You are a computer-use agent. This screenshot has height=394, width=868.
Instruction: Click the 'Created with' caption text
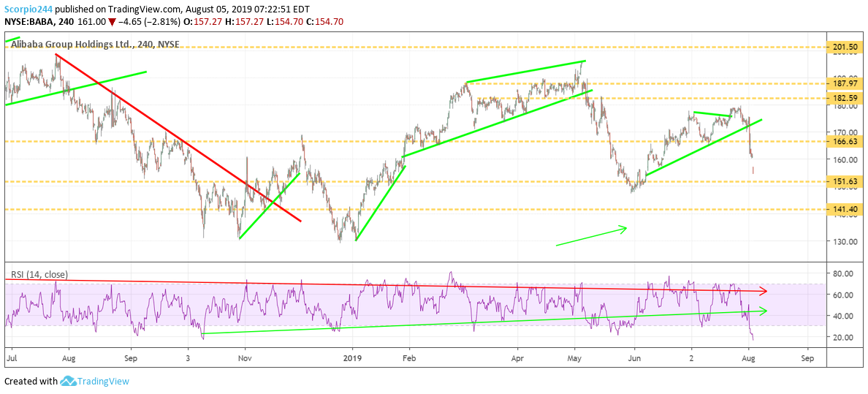click(31, 382)
